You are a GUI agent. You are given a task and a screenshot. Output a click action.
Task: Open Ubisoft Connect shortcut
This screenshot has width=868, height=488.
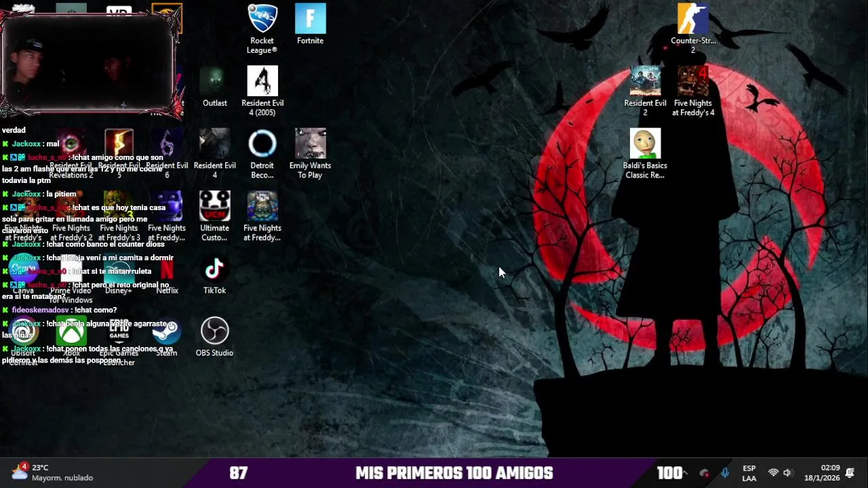pos(23,342)
